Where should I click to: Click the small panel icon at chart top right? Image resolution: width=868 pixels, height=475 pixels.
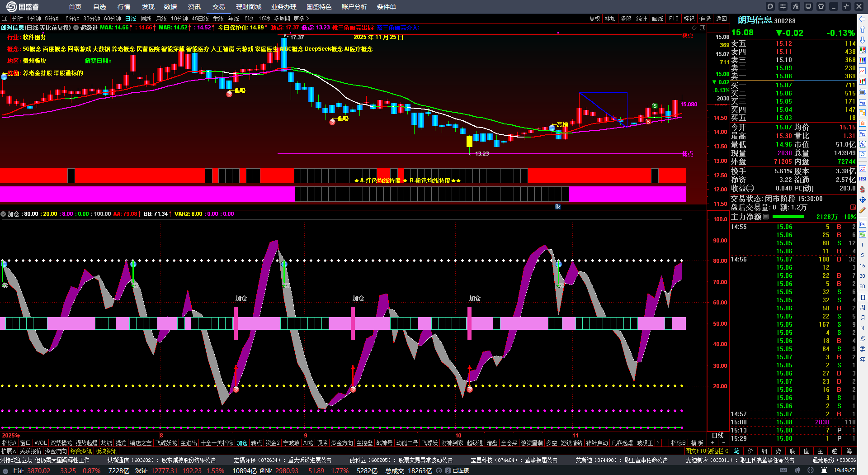703,28
